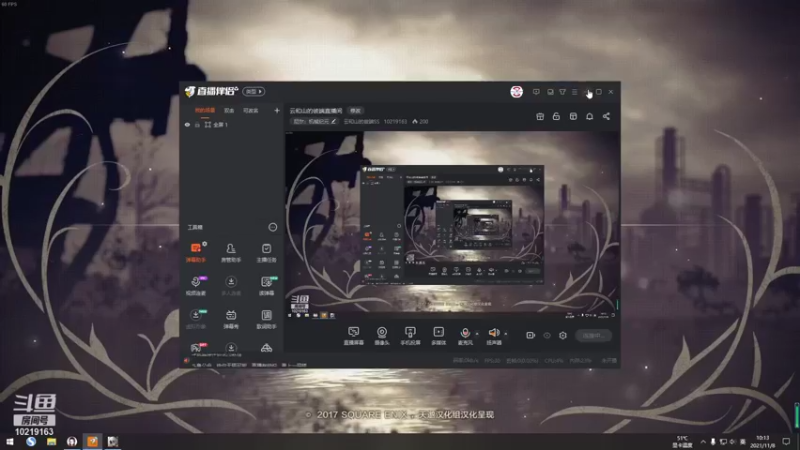The height and width of the screenshot is (450, 800).
Task: Expand the microphone options arrow
Action: [x=477, y=334]
